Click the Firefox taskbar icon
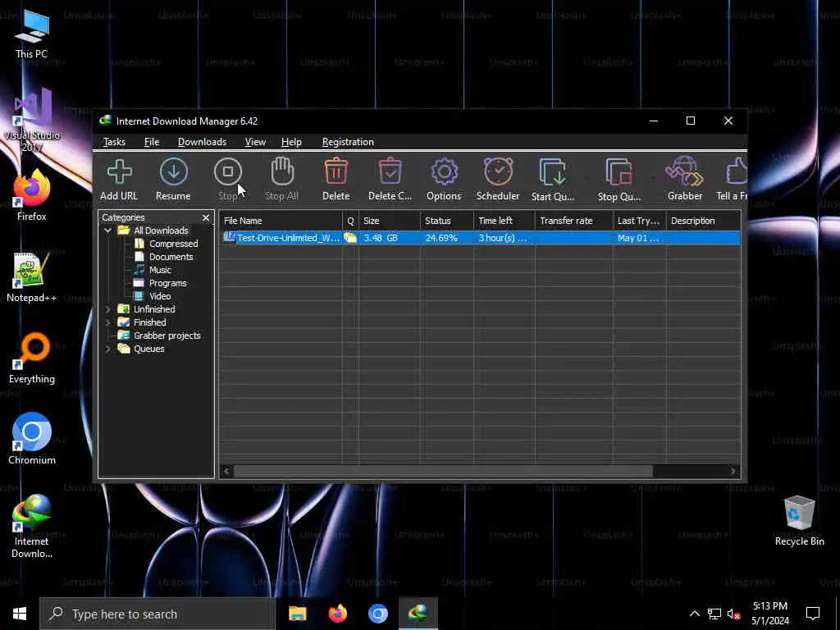This screenshot has width=840, height=630. click(x=337, y=614)
